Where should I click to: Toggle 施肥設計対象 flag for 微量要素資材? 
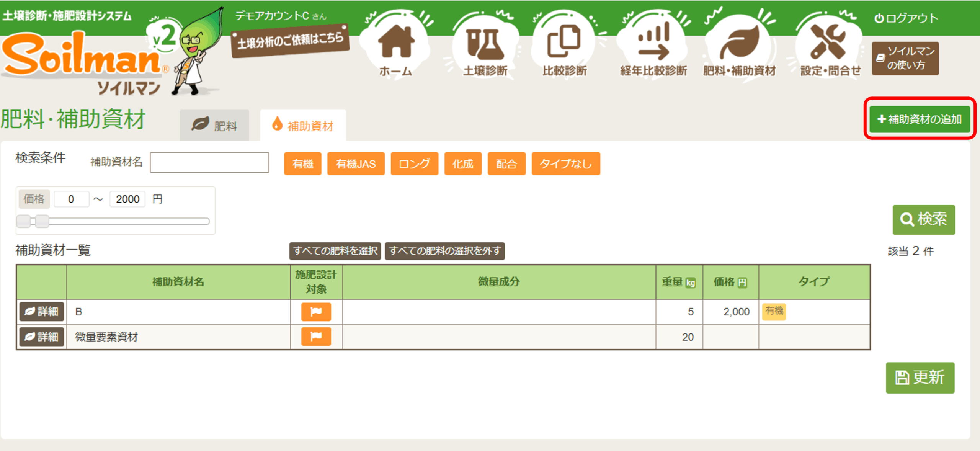tap(316, 337)
